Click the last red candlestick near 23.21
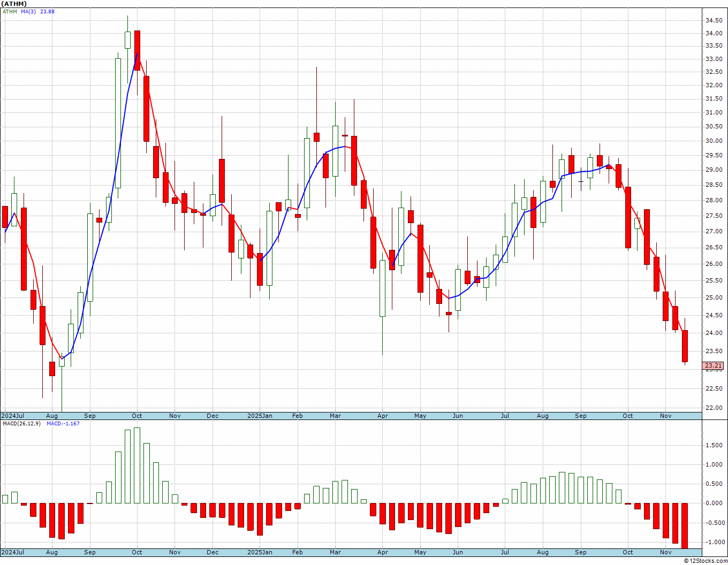This screenshot has width=728, height=565. 685,346
